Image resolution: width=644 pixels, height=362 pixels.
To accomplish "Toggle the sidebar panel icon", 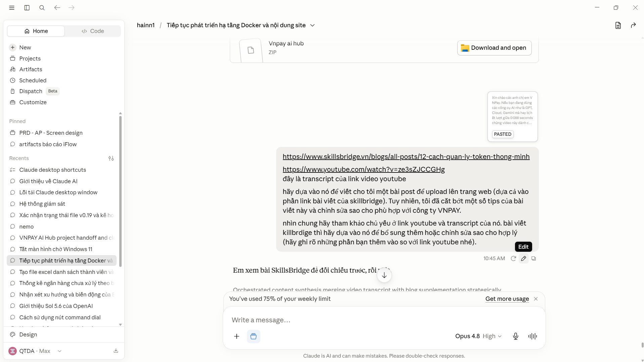I will (x=27, y=8).
